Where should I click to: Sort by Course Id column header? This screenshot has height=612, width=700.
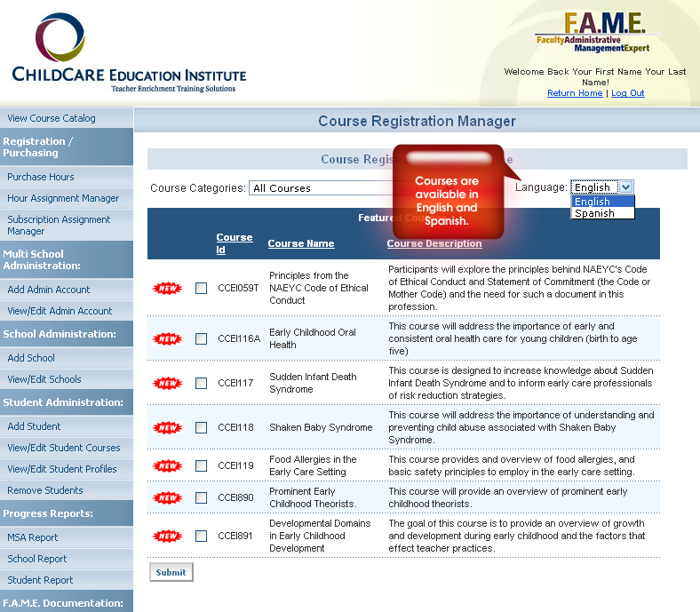coord(234,243)
